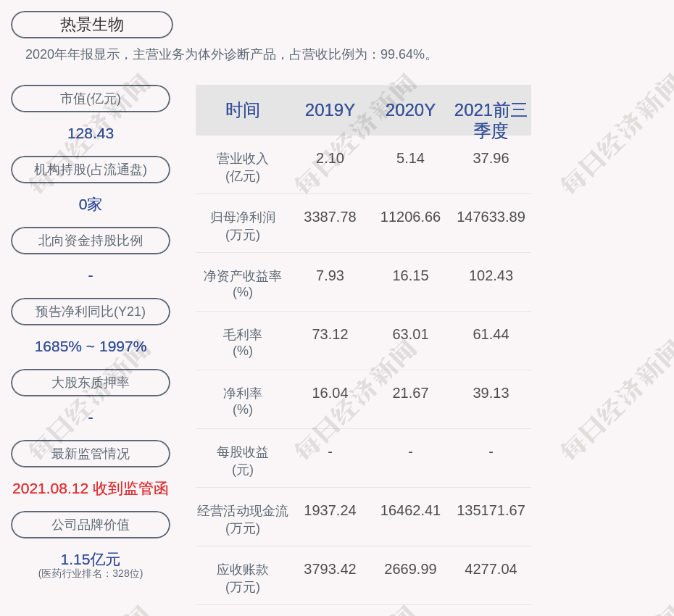
Task: Click the gross margin value 73.12
Action: click(330, 334)
